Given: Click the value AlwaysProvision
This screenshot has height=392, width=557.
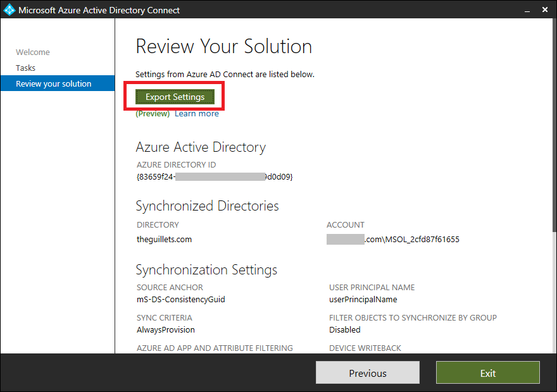Looking at the screenshot, I should pyautogui.click(x=166, y=330).
